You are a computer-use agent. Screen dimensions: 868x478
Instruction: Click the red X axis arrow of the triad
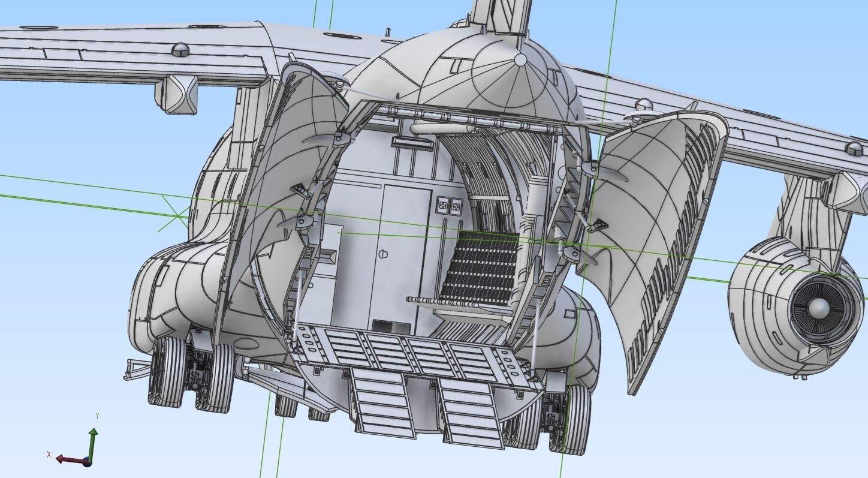(66, 459)
